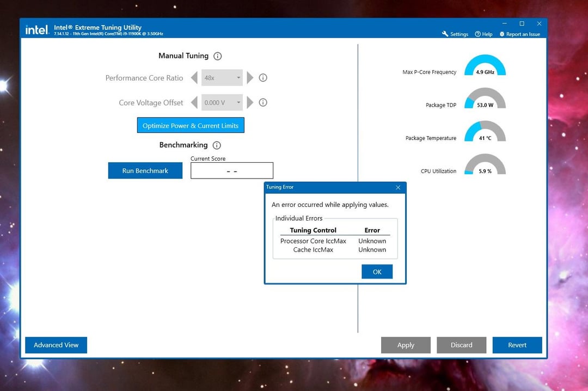Click the 'Package Temperature' label
The width and height of the screenshot is (588, 391).
(x=431, y=138)
